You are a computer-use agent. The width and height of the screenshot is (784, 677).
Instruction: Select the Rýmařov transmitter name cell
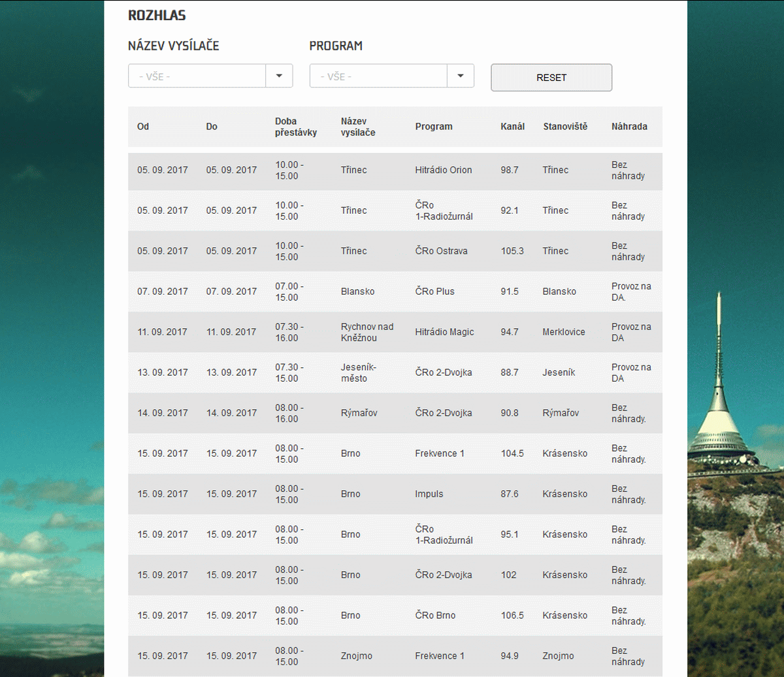pos(359,413)
